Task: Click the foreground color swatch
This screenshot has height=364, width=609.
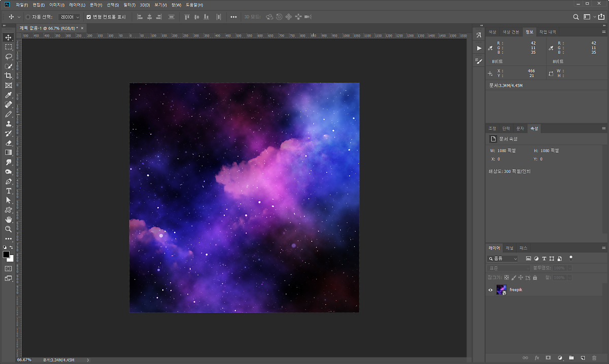Action: pos(6,254)
